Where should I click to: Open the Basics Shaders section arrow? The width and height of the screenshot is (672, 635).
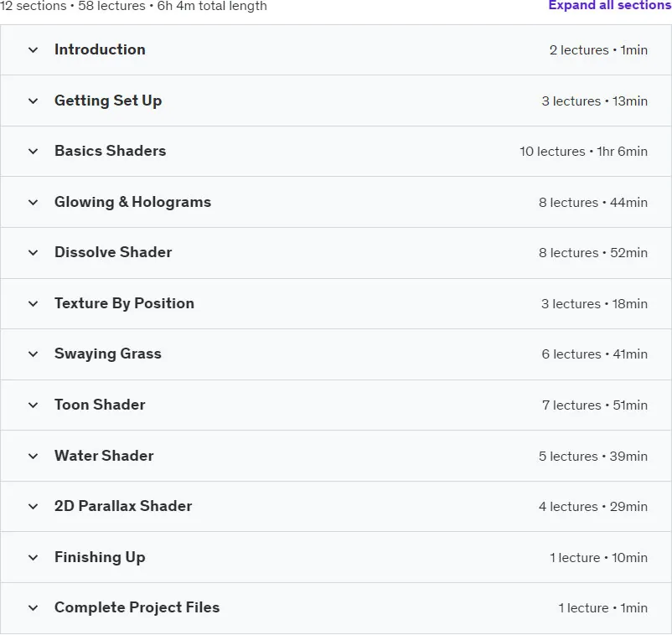click(33, 152)
